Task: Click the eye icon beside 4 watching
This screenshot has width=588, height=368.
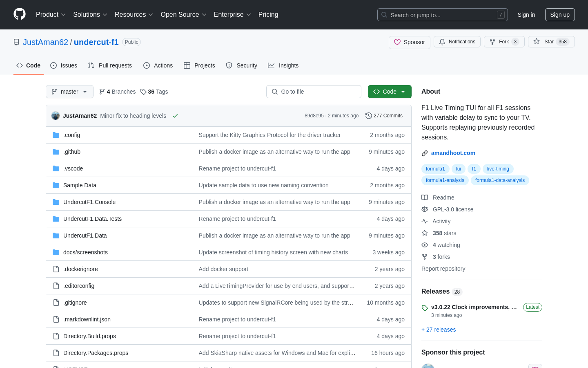Action: pos(425,245)
